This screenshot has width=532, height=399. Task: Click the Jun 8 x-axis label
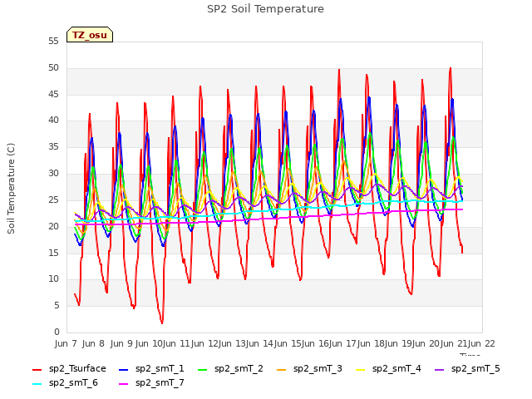pyautogui.click(x=93, y=343)
